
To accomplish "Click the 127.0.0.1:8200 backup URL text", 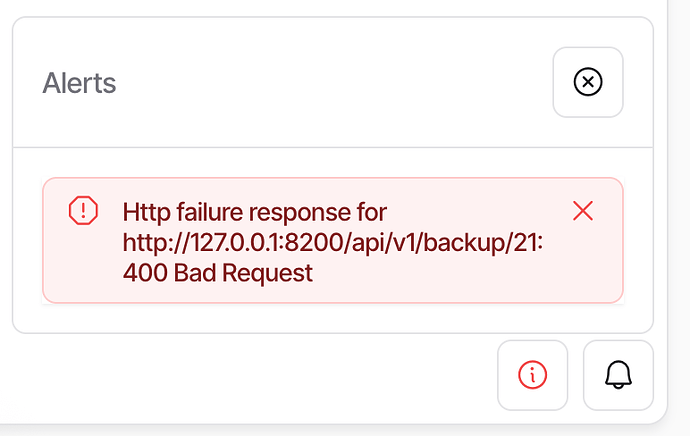I will tap(333, 242).
